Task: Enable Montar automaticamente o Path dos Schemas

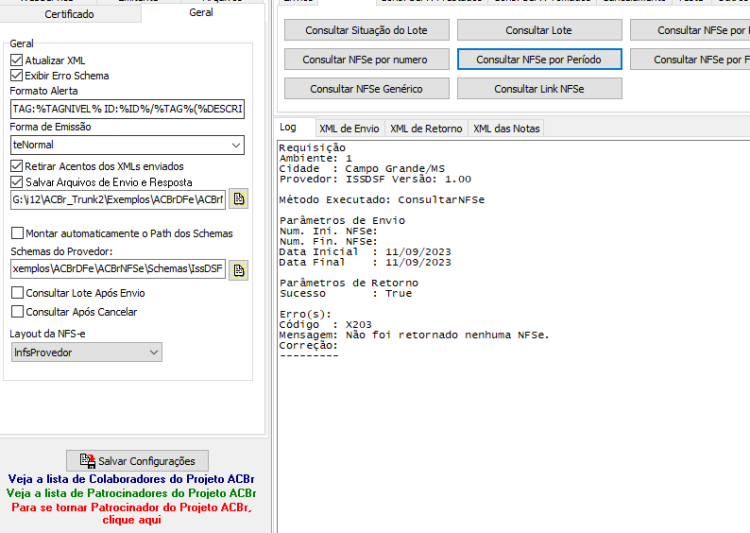Action: tap(17, 233)
